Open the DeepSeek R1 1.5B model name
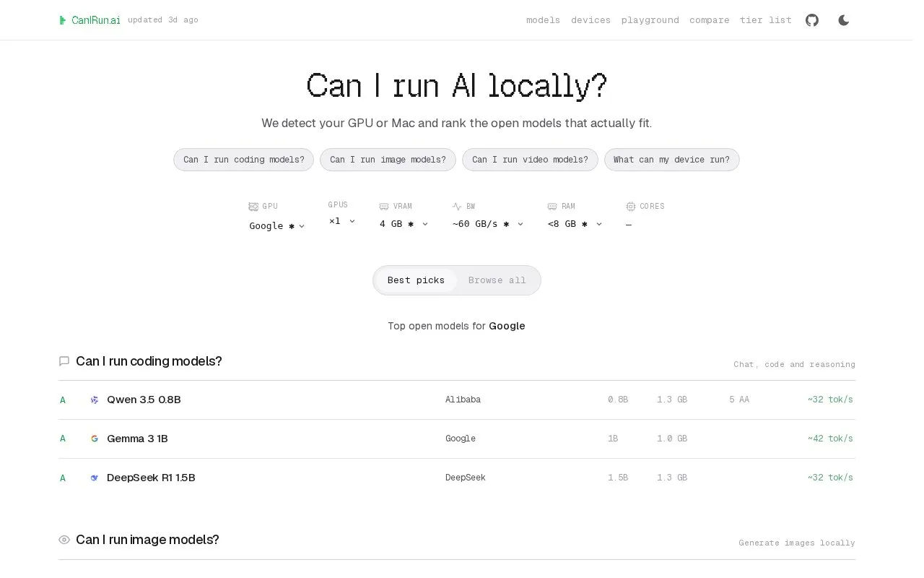This screenshot has width=924, height=578. point(151,478)
